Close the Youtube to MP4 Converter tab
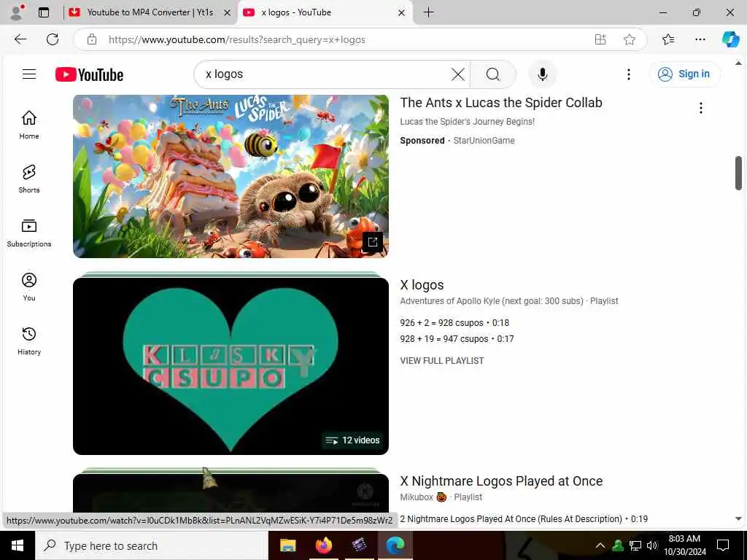 [x=228, y=13]
